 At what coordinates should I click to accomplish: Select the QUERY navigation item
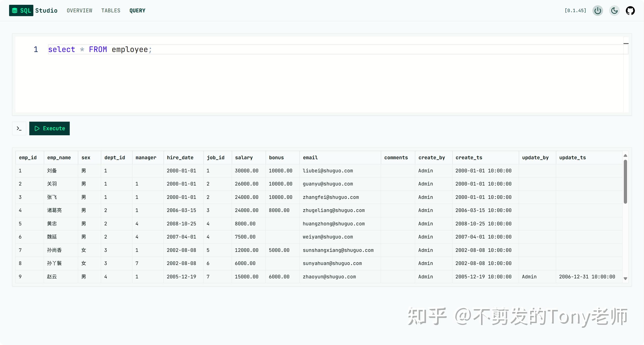137,10
